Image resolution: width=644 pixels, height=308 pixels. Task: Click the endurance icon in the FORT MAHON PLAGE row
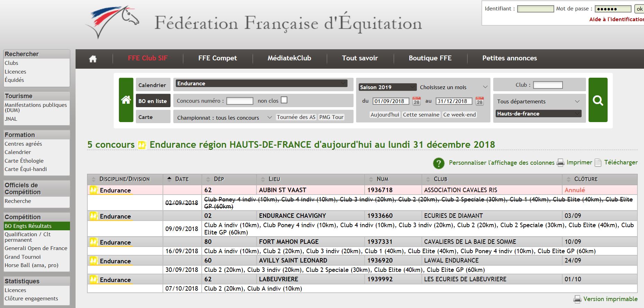tap(93, 242)
